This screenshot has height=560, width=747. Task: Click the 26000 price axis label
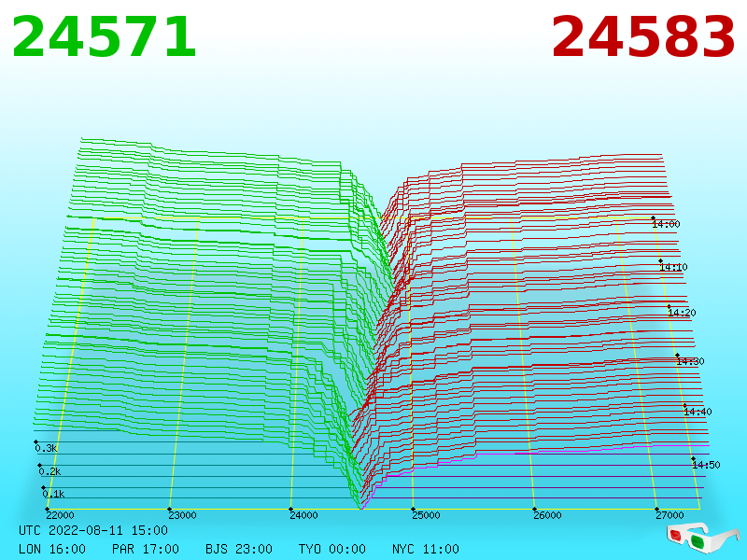[547, 515]
